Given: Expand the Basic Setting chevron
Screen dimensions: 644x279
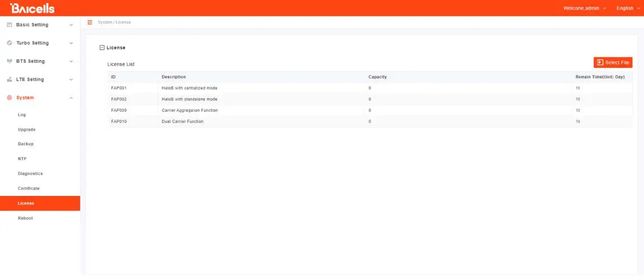Looking at the screenshot, I should (x=71, y=25).
